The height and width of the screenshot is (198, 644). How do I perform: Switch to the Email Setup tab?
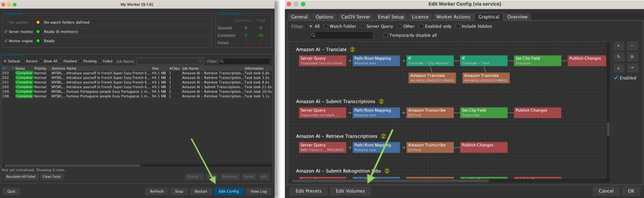click(x=391, y=17)
